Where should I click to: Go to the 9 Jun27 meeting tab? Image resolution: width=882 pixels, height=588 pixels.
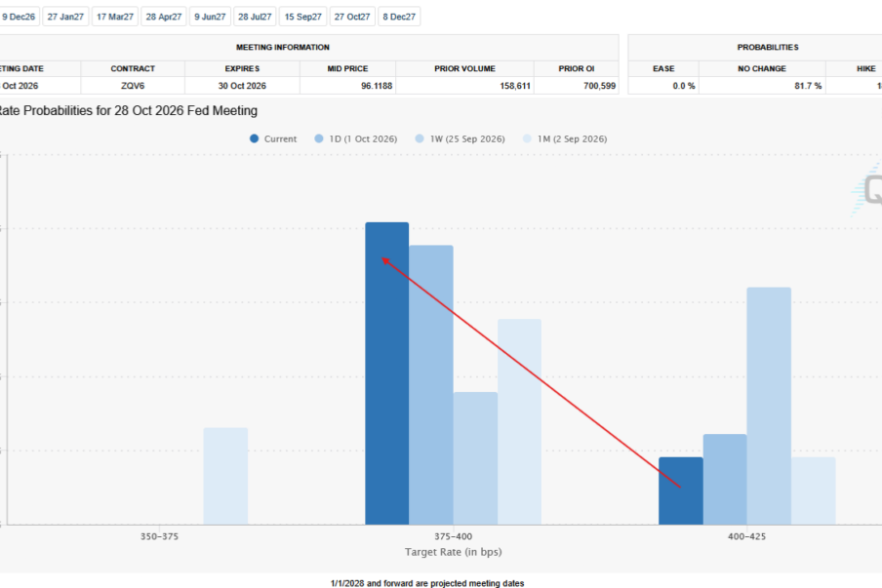(x=210, y=17)
